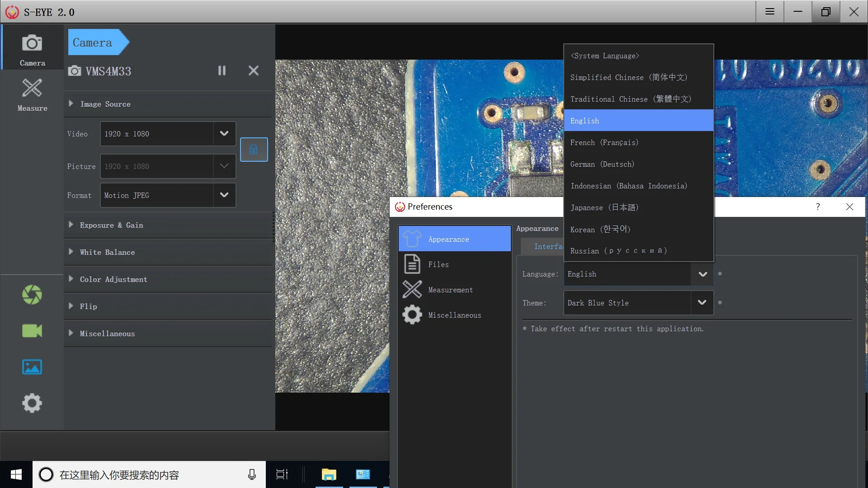Image resolution: width=868 pixels, height=488 pixels.
Task: Close the VMS4M33 camera device
Action: pyautogui.click(x=254, y=70)
